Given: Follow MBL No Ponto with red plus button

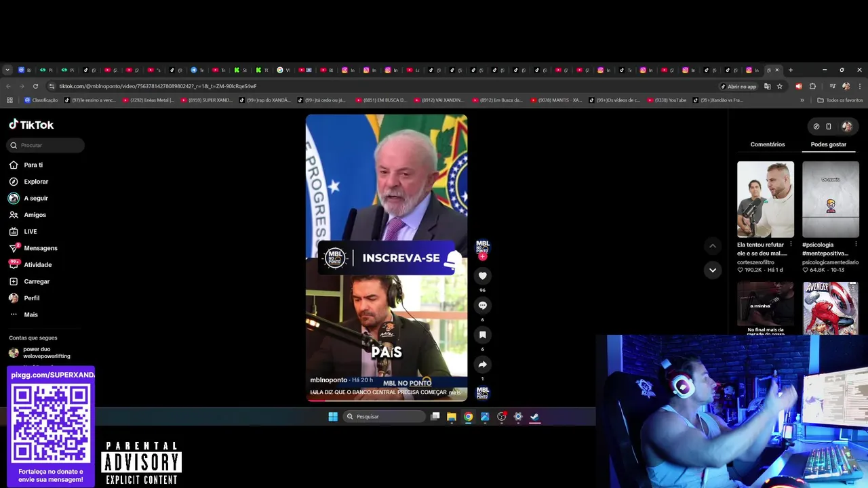Looking at the screenshot, I should tap(482, 257).
